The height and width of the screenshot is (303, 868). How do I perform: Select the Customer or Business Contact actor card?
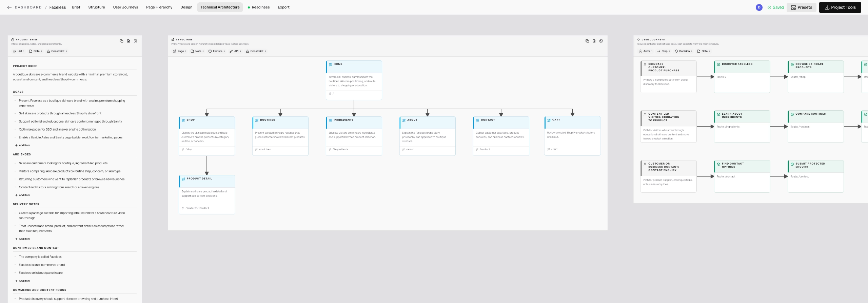[668, 176]
